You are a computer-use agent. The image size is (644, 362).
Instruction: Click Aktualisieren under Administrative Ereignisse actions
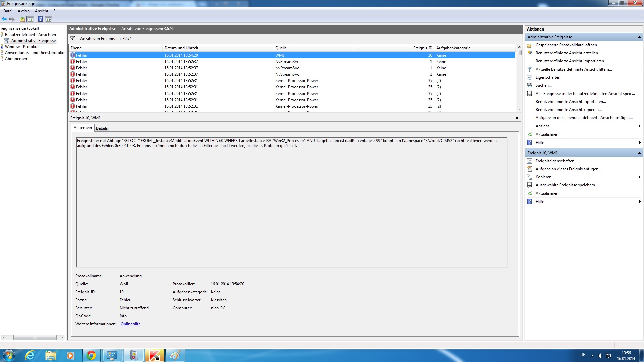[x=547, y=134]
